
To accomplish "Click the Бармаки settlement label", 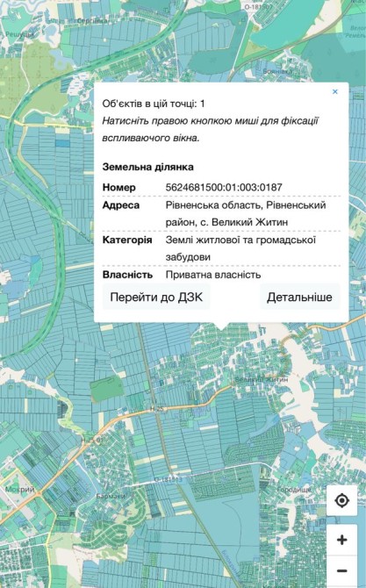I will coord(111,496).
